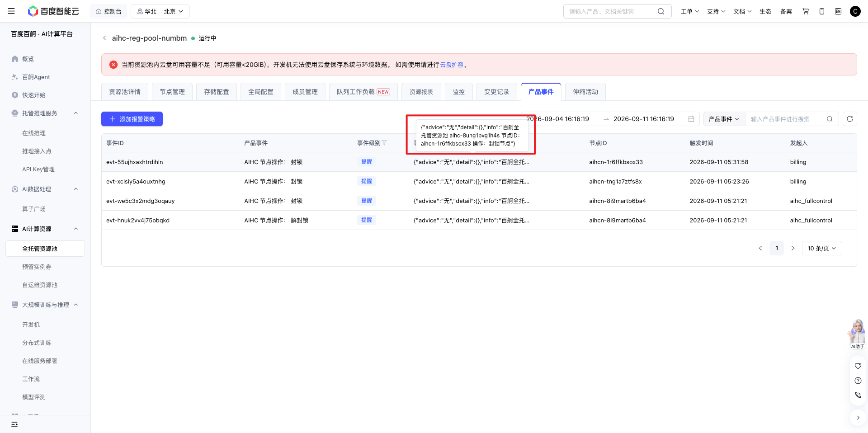Click event ID evt-55ujhxaxhtrdihln

[x=135, y=162]
